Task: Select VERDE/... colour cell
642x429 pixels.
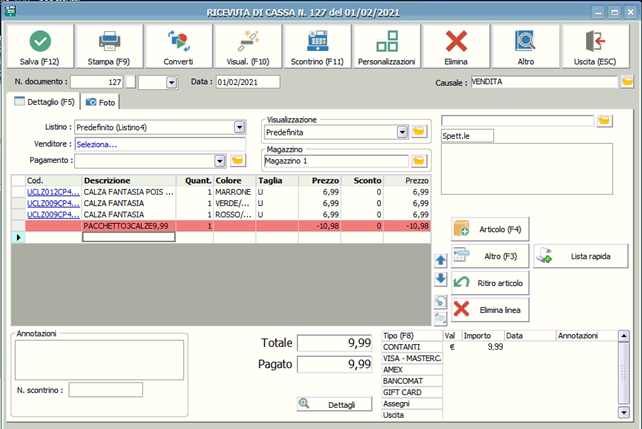Action: click(x=234, y=203)
